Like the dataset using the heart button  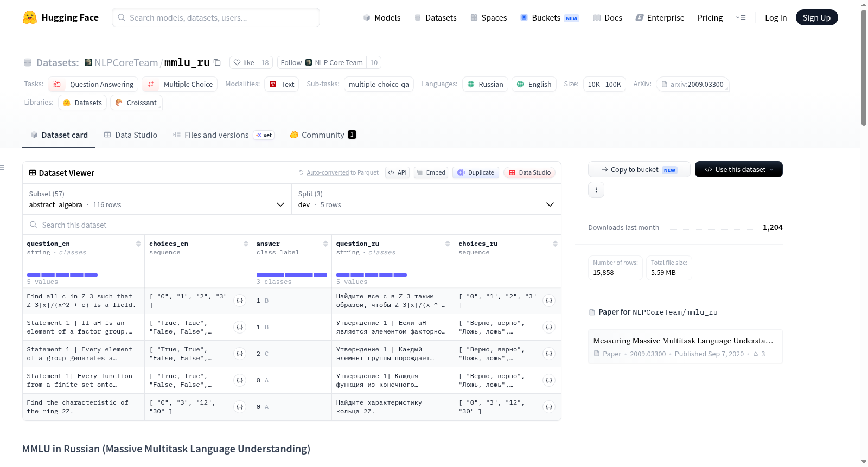point(244,62)
